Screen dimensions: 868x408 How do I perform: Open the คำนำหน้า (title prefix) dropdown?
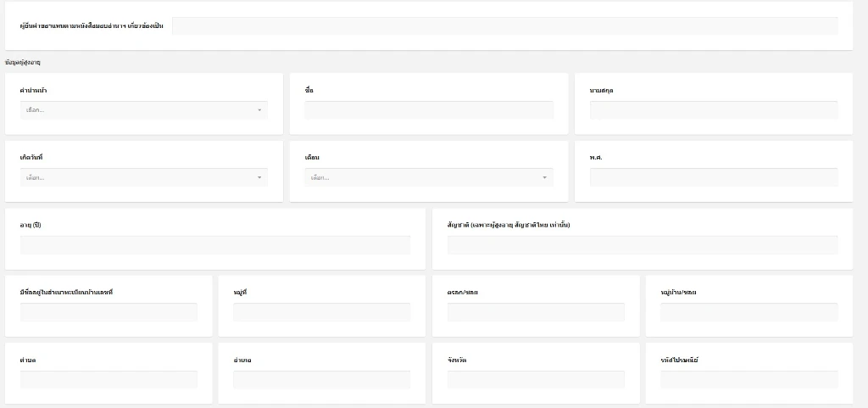point(136,110)
